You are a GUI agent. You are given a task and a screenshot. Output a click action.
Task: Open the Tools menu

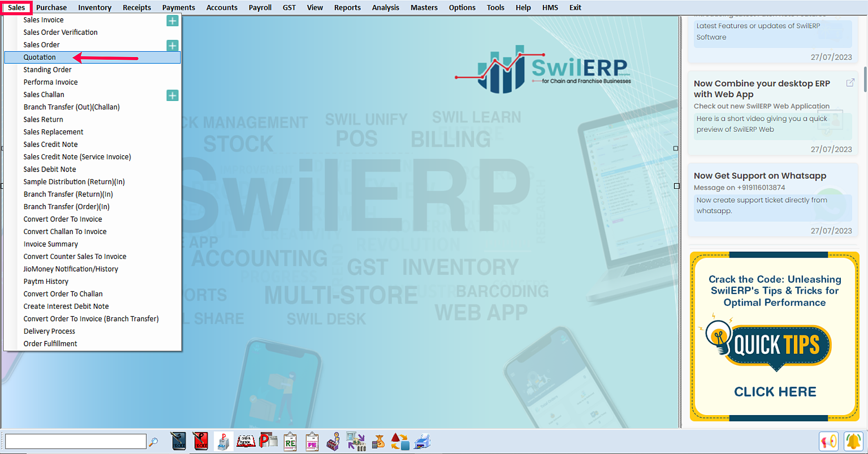pyautogui.click(x=495, y=8)
